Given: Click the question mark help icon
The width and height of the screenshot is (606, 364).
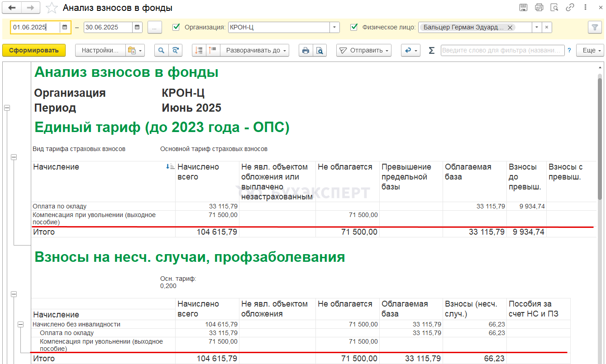Looking at the screenshot, I should (569, 50).
